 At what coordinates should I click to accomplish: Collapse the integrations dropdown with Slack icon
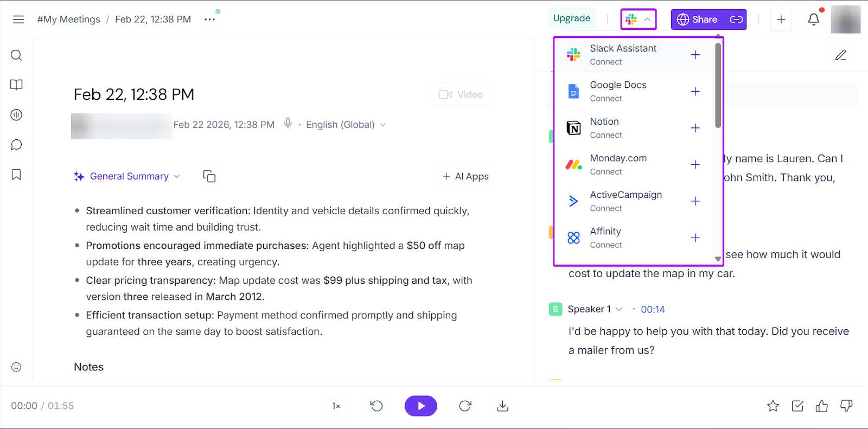tap(639, 20)
